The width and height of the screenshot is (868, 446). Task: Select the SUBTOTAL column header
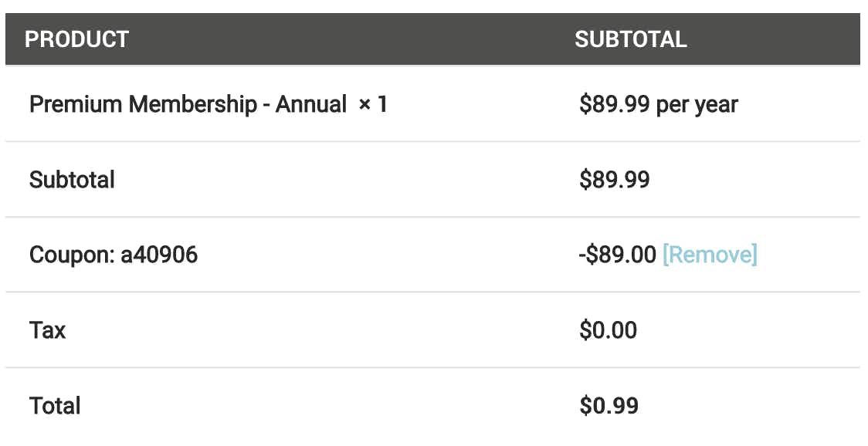click(x=630, y=39)
